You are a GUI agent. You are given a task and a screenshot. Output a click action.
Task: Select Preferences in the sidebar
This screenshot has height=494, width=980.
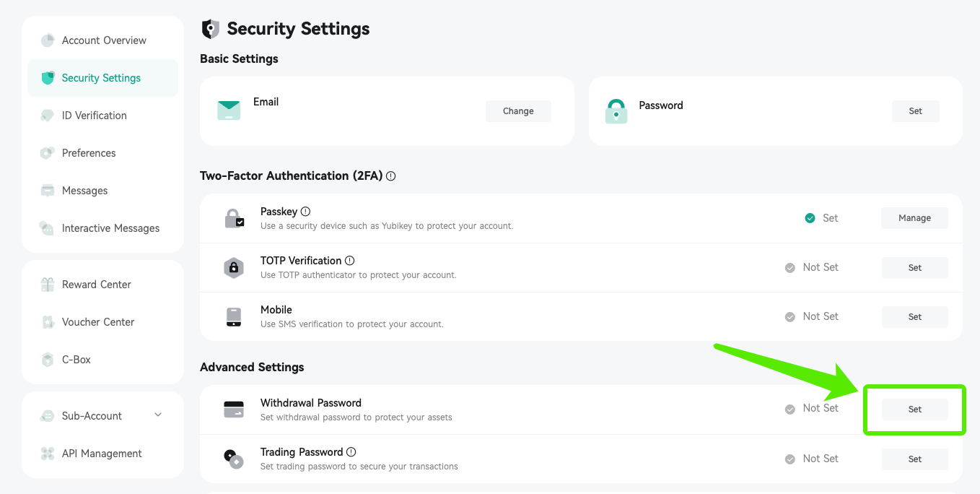tap(87, 152)
